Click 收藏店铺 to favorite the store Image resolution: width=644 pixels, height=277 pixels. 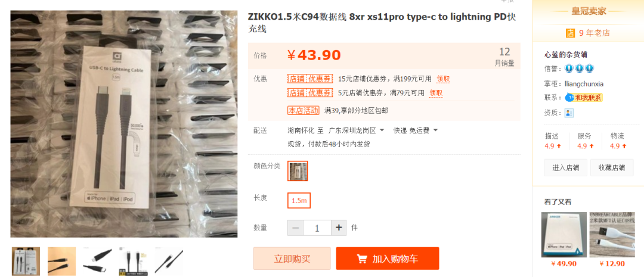coord(612,167)
